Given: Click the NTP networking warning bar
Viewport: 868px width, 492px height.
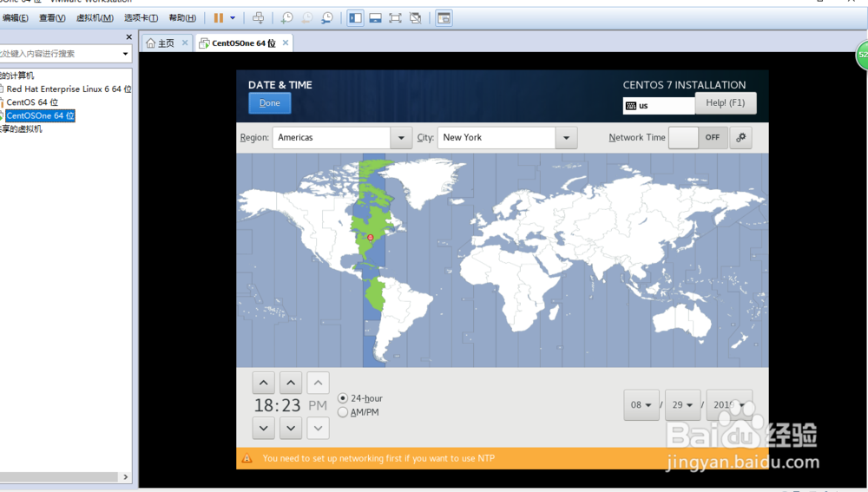Looking at the screenshot, I should (x=502, y=458).
